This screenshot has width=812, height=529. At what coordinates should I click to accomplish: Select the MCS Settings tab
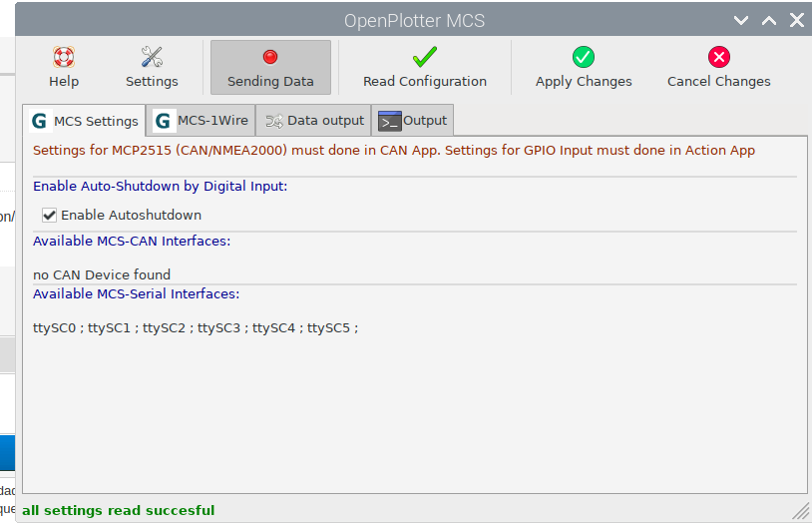pyautogui.click(x=85, y=121)
